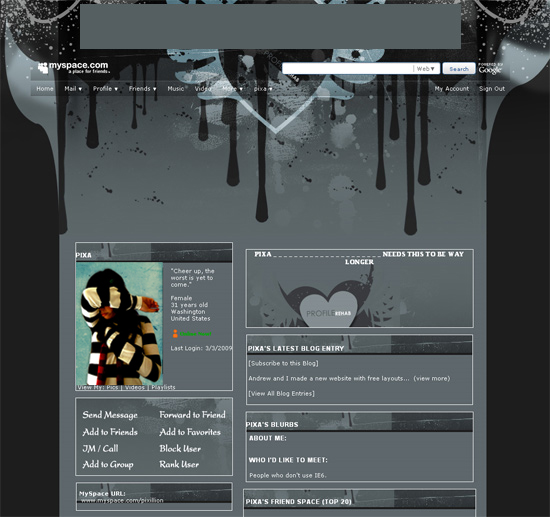Screen dimensions: 550x517
Task: View pixa's Pics
Action: tap(112, 387)
